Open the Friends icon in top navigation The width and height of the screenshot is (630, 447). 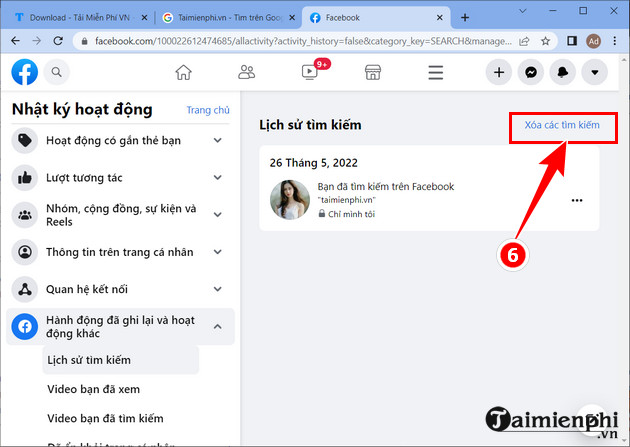point(246,72)
